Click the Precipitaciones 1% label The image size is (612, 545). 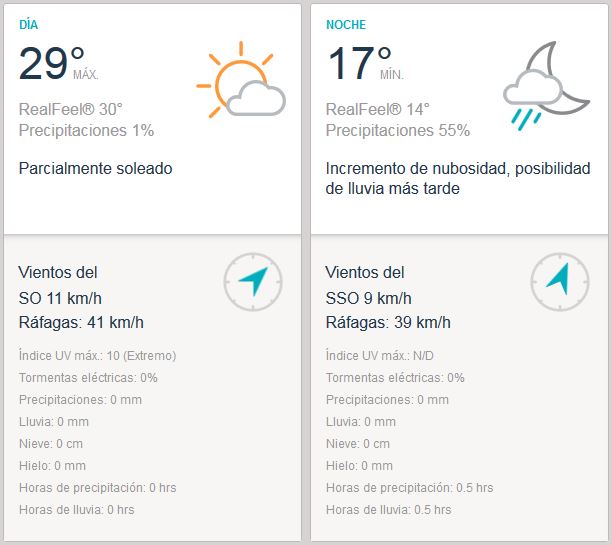[x=86, y=130]
